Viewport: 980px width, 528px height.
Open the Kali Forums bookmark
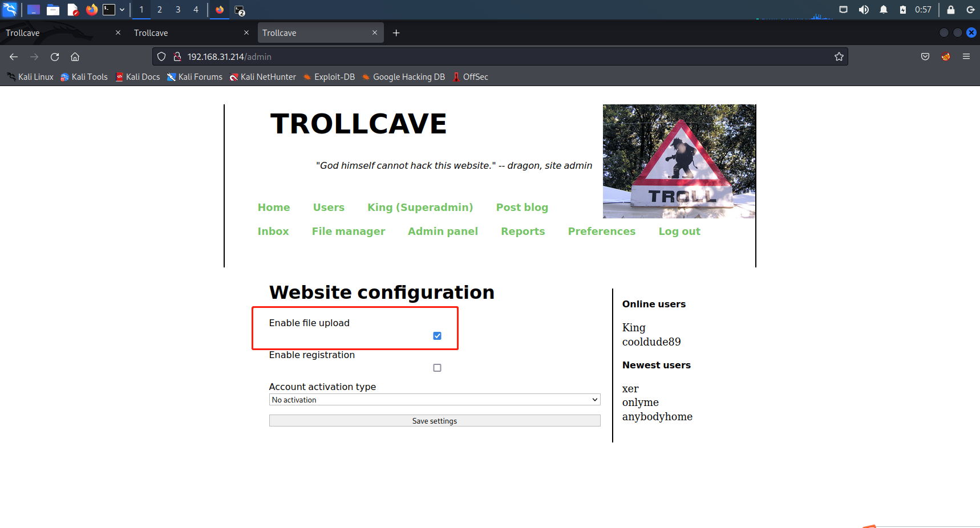pyautogui.click(x=195, y=77)
